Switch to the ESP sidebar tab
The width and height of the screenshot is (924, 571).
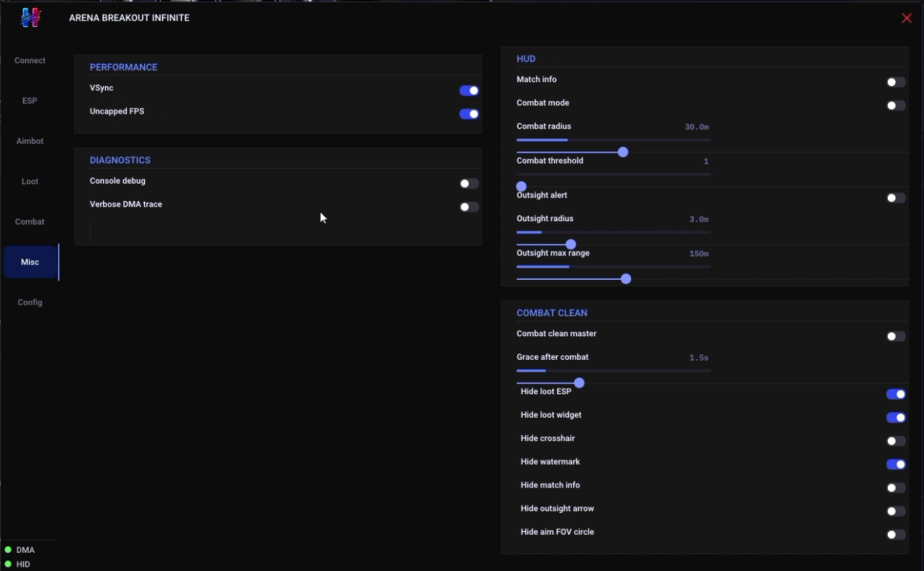click(30, 101)
